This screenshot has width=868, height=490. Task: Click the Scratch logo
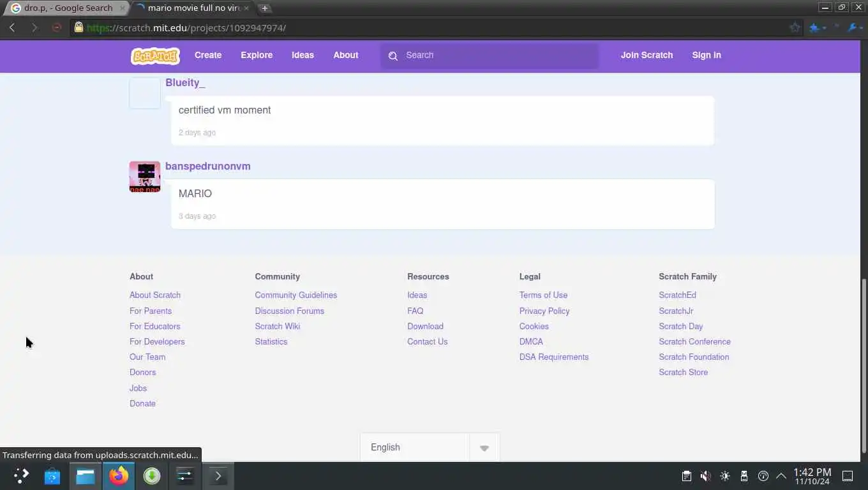[155, 56]
